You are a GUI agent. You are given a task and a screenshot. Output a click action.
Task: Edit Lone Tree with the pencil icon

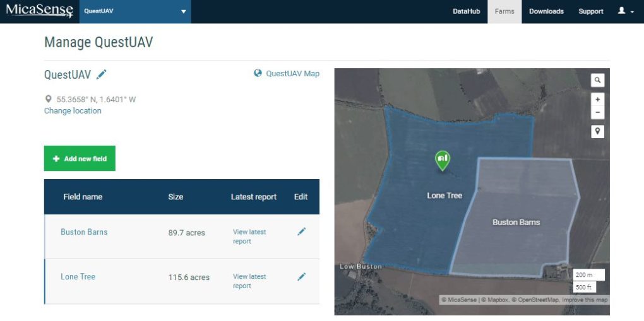pyautogui.click(x=301, y=277)
